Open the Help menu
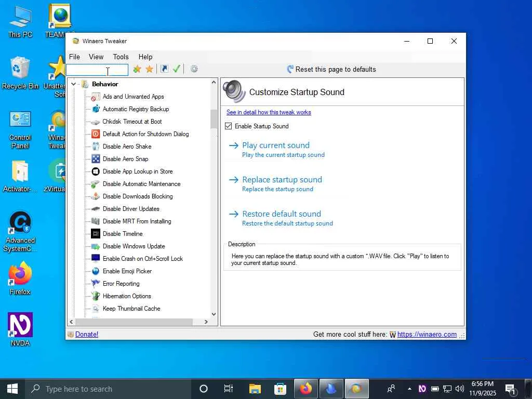The image size is (532, 399). tap(145, 57)
